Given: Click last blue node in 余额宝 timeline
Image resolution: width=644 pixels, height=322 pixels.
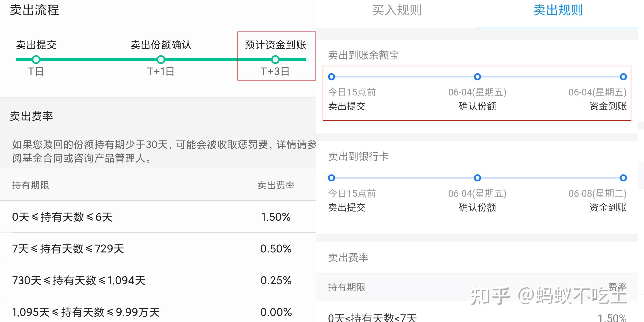Looking at the screenshot, I should (x=623, y=77).
